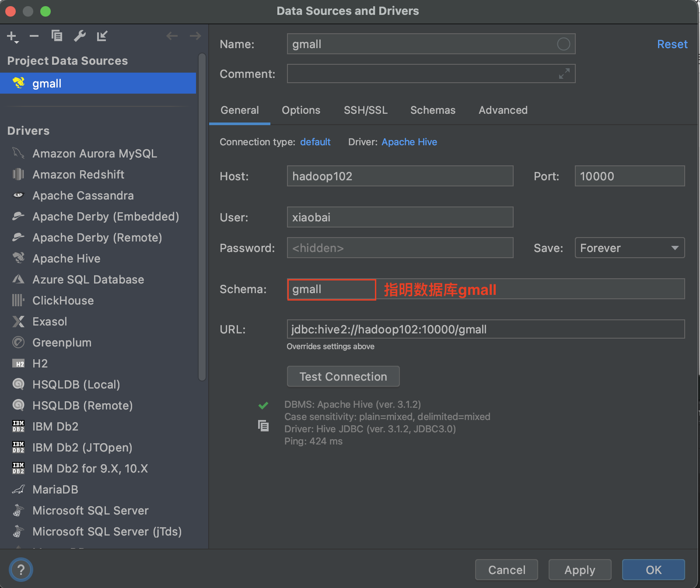Viewport: 700px width, 588px height.
Task: Select the H2 driver icon
Action: (x=18, y=364)
